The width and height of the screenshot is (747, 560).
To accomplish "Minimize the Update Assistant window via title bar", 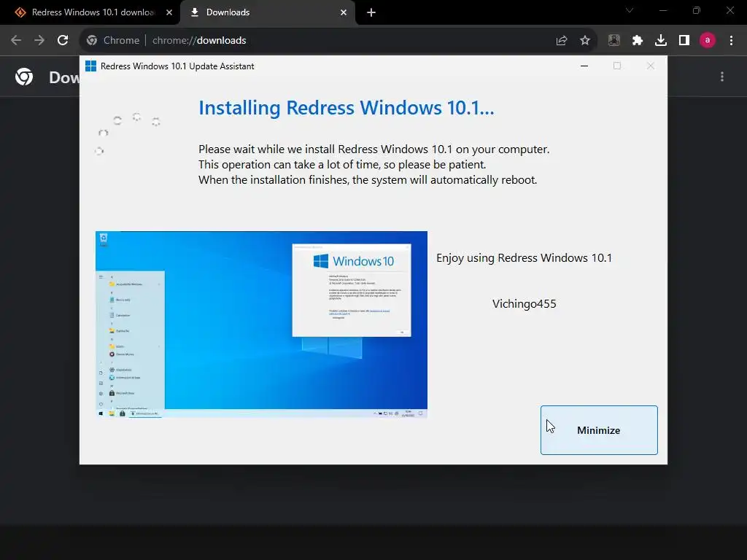I will (584, 66).
